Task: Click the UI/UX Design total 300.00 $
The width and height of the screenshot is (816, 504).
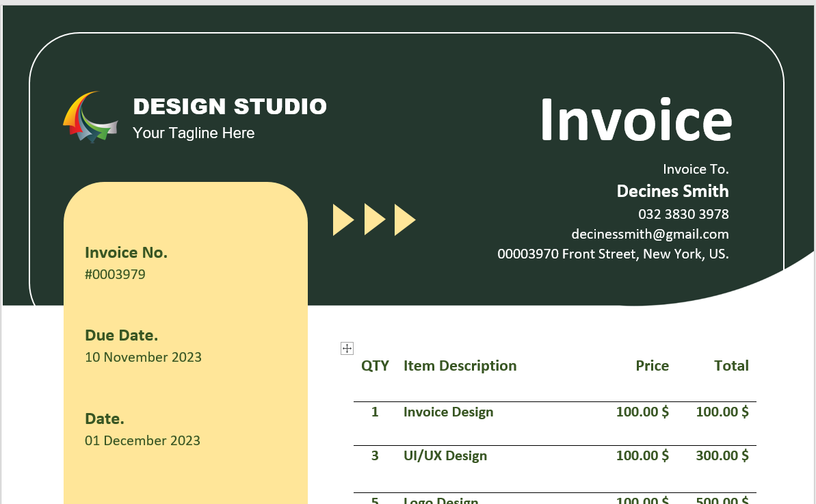Action: click(x=722, y=455)
